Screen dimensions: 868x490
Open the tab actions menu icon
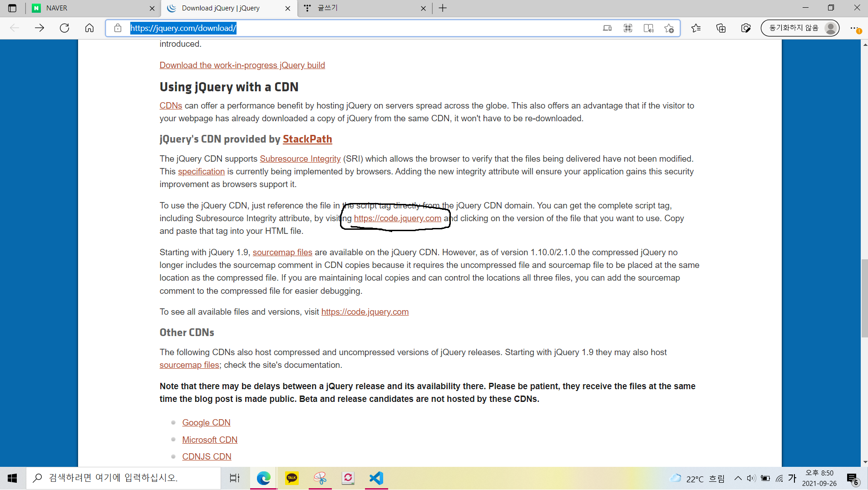[x=12, y=8]
